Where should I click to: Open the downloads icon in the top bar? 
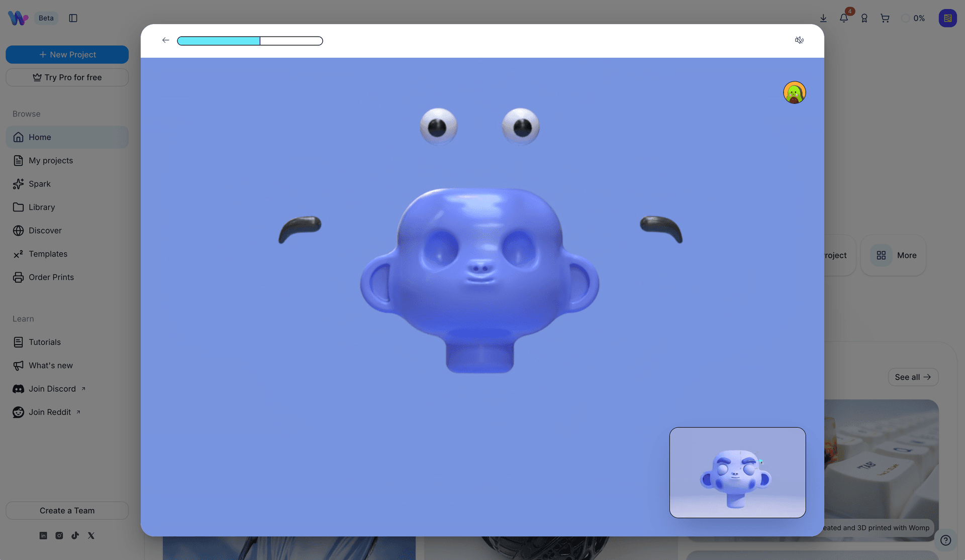point(823,18)
